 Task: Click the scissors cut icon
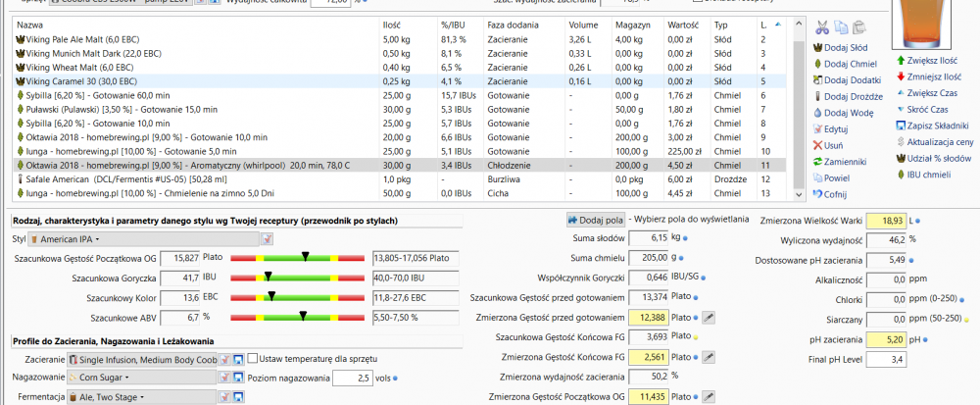pyautogui.click(x=822, y=27)
